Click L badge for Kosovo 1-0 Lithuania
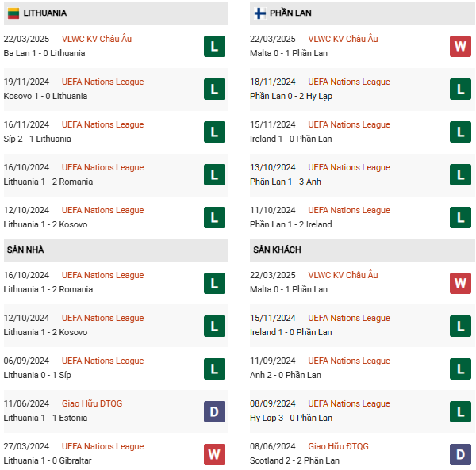 click(x=214, y=89)
